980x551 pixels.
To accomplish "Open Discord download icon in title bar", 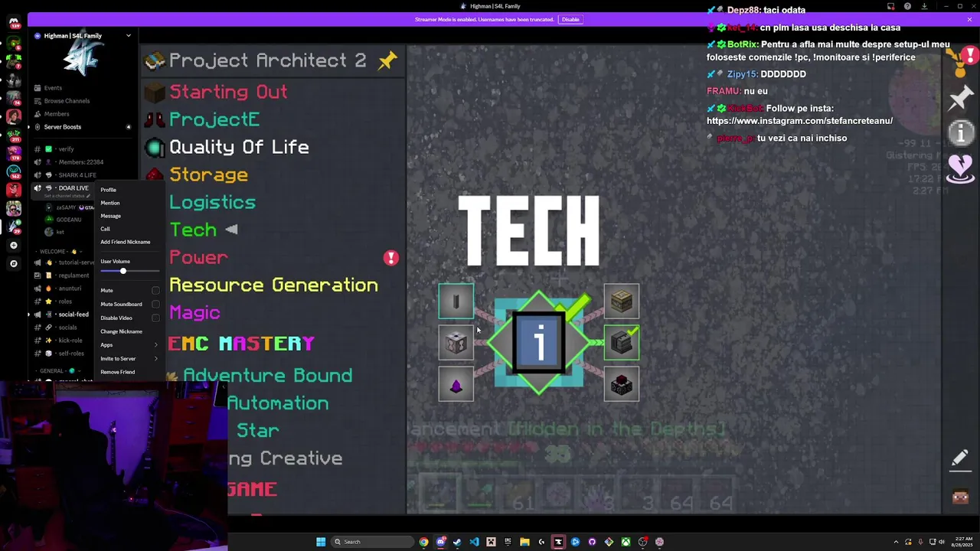I will (x=924, y=6).
